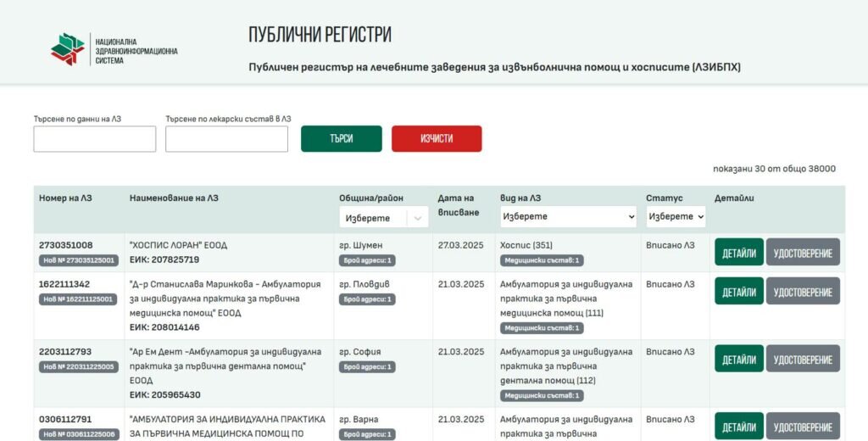The width and height of the screenshot is (868, 441).
Task: Open ДЕТАЙЛИ for Хоспис Лоран
Action: [x=739, y=252]
